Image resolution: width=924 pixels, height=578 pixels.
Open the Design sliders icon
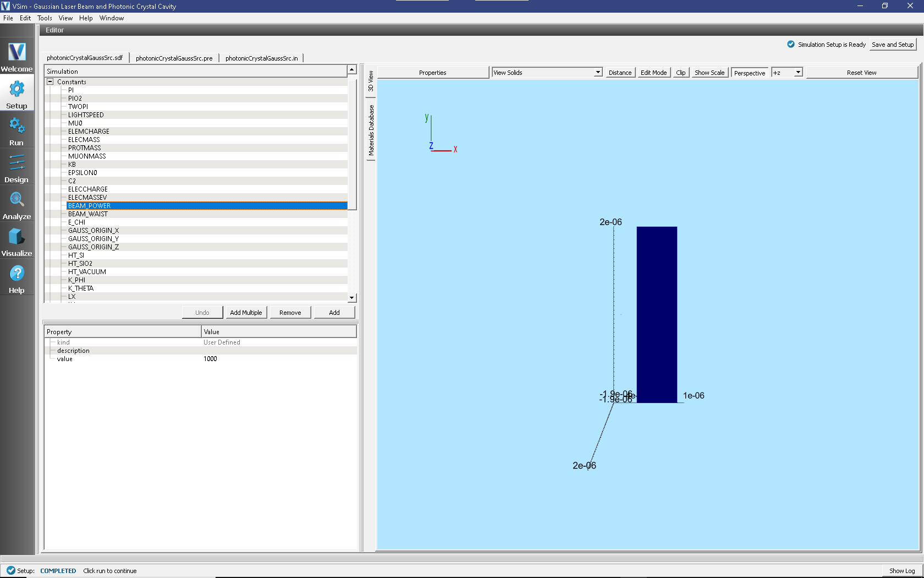(x=16, y=163)
